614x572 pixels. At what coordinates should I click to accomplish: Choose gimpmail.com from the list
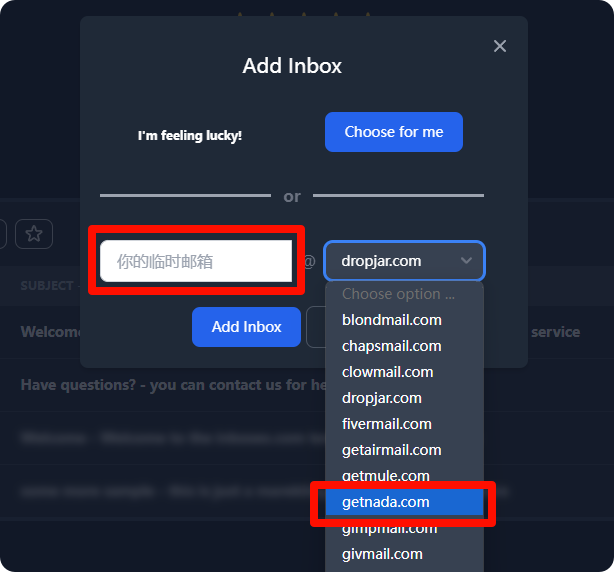pos(390,528)
